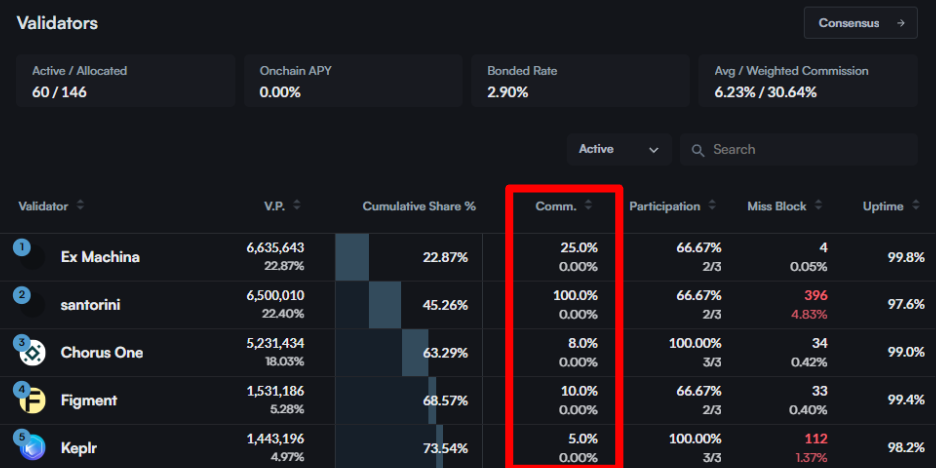Sort by Cumulative Share % column header

[419, 206]
